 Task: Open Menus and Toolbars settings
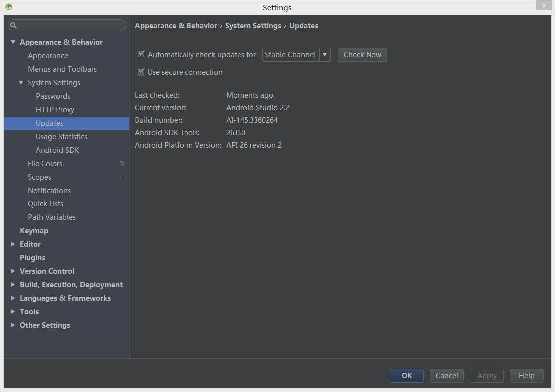click(62, 69)
